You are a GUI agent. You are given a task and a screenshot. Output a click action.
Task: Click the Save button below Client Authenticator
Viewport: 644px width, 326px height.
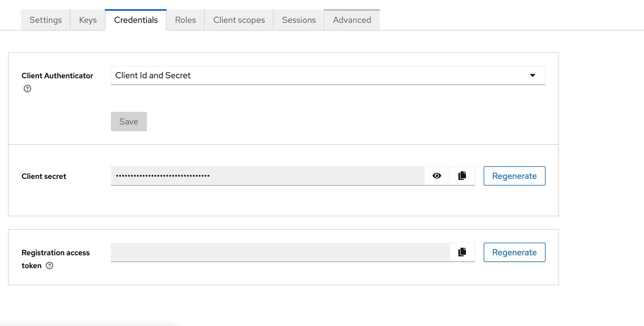click(129, 121)
